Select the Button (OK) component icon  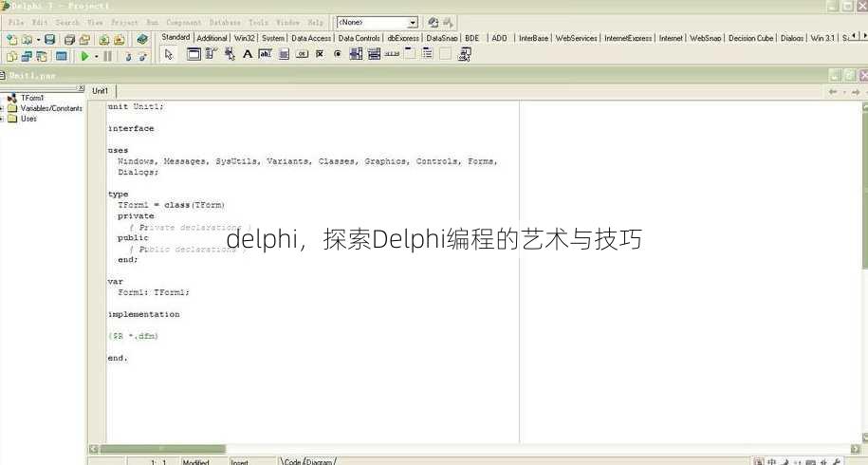pos(302,54)
